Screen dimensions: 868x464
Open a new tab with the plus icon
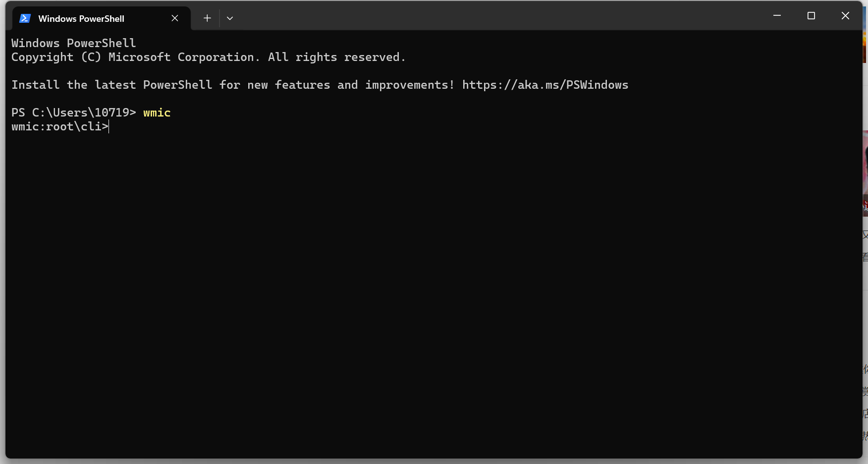[x=207, y=18]
